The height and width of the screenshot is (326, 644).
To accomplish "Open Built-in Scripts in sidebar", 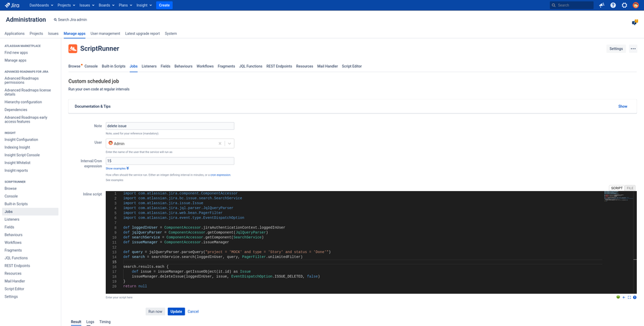I will coord(16,204).
